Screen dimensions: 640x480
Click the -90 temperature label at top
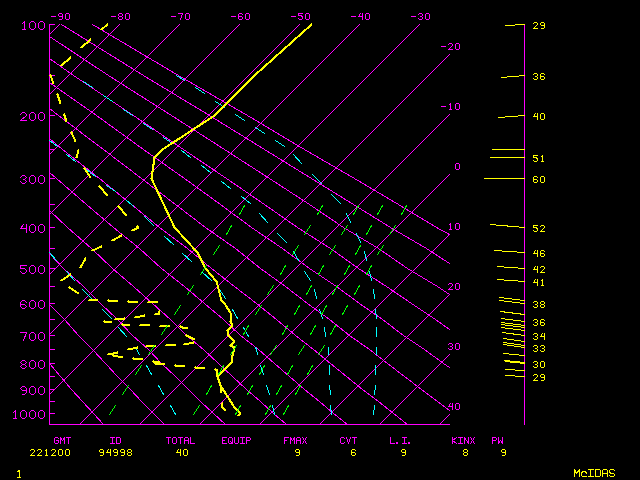click(60, 16)
